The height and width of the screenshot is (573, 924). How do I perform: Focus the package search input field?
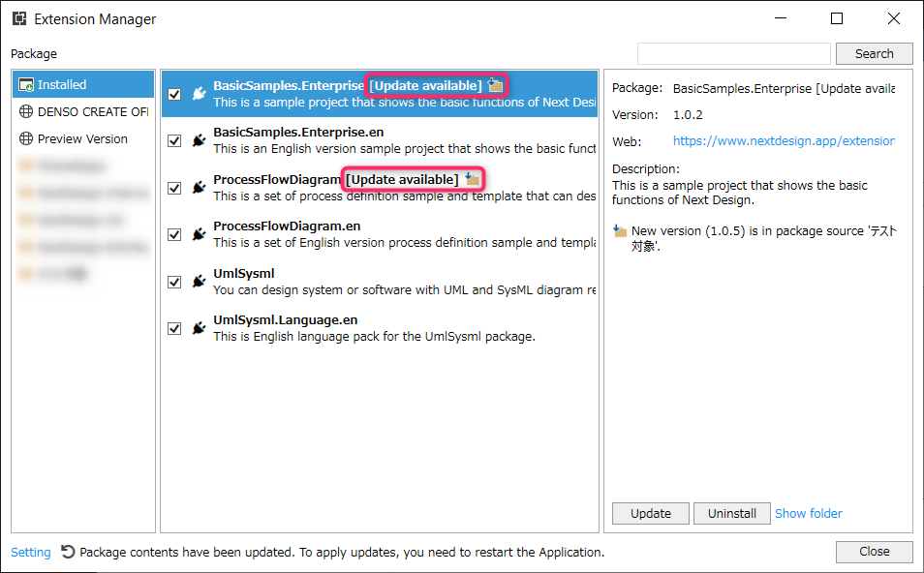733,53
